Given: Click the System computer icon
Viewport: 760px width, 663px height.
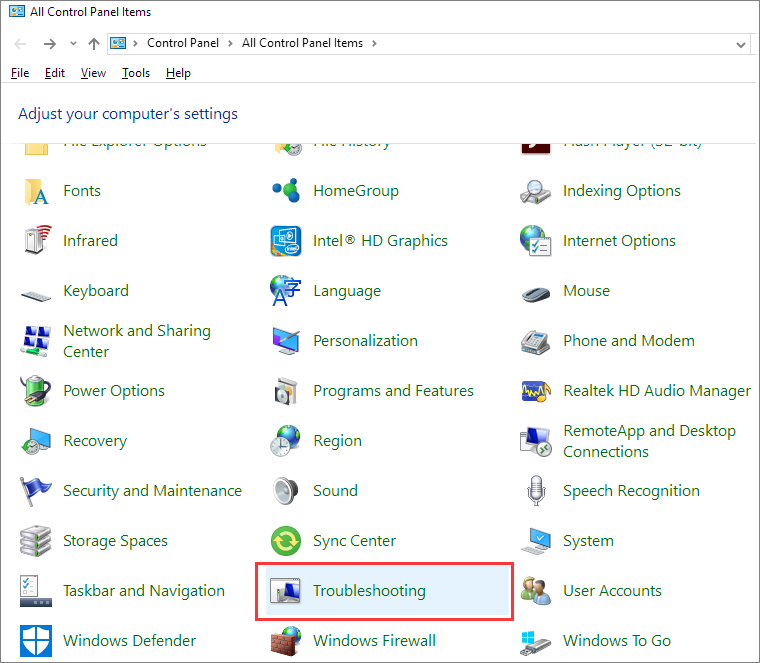Looking at the screenshot, I should point(536,541).
